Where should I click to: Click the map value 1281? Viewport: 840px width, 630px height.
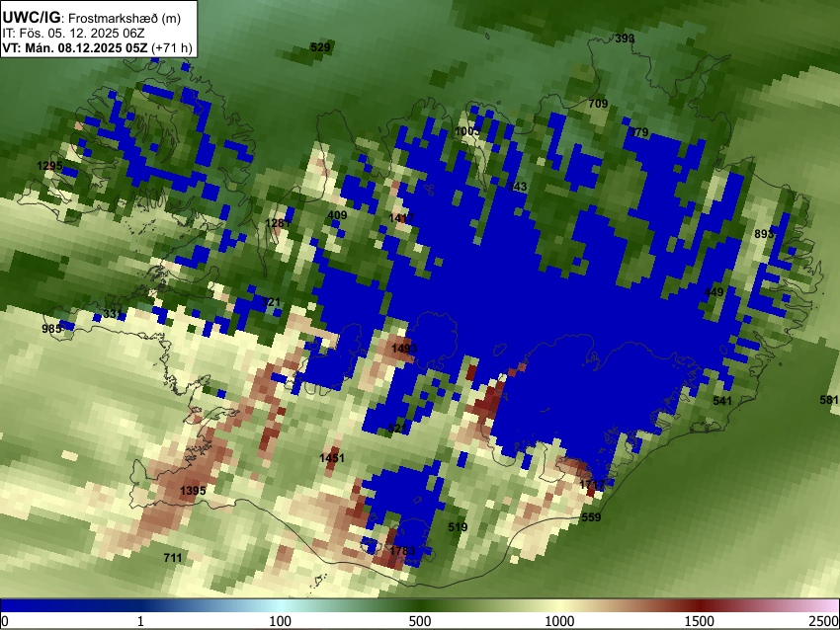[278, 222]
